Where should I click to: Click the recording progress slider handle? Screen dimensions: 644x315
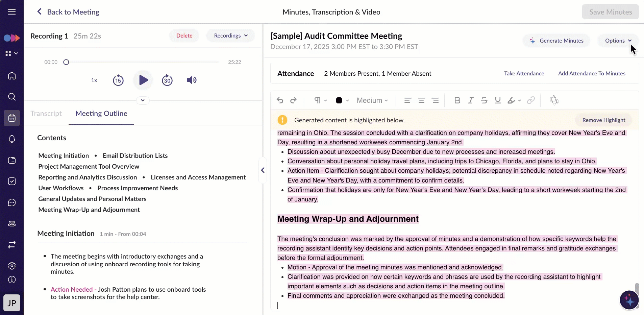click(66, 62)
